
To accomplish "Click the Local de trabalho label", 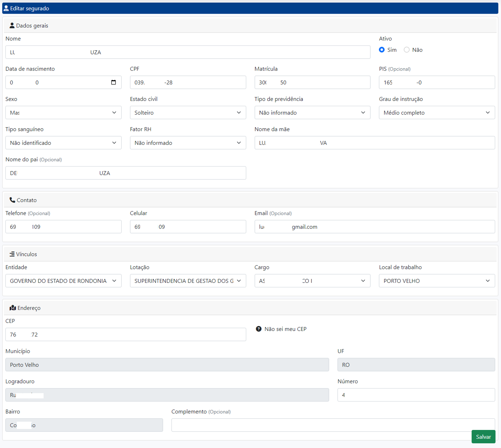I will point(400,267).
